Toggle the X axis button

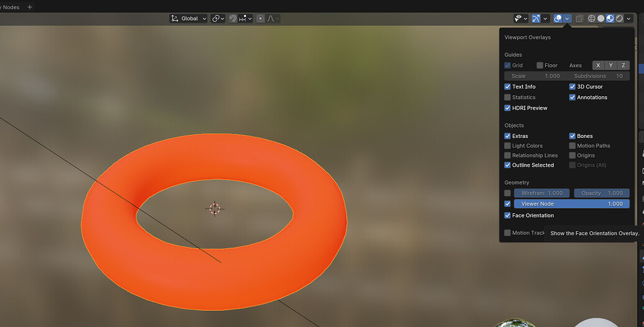point(598,65)
